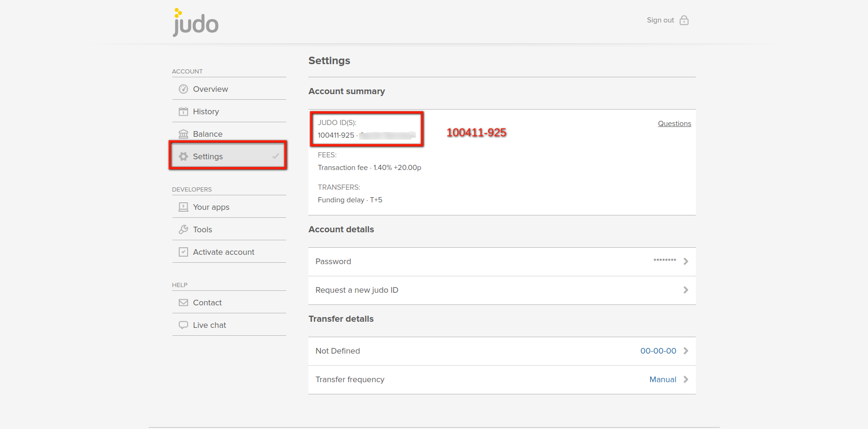Click the Your apps icon
The height and width of the screenshot is (429, 868).
click(x=183, y=207)
